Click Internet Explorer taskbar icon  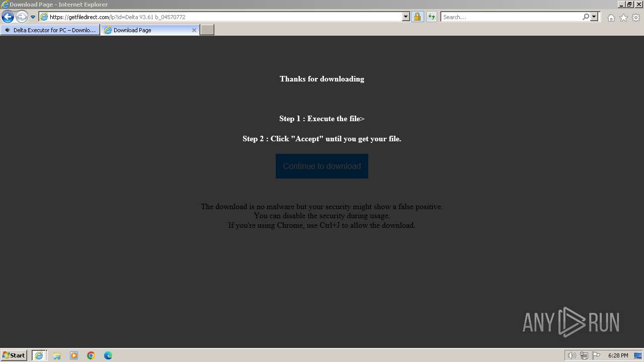pos(39,355)
